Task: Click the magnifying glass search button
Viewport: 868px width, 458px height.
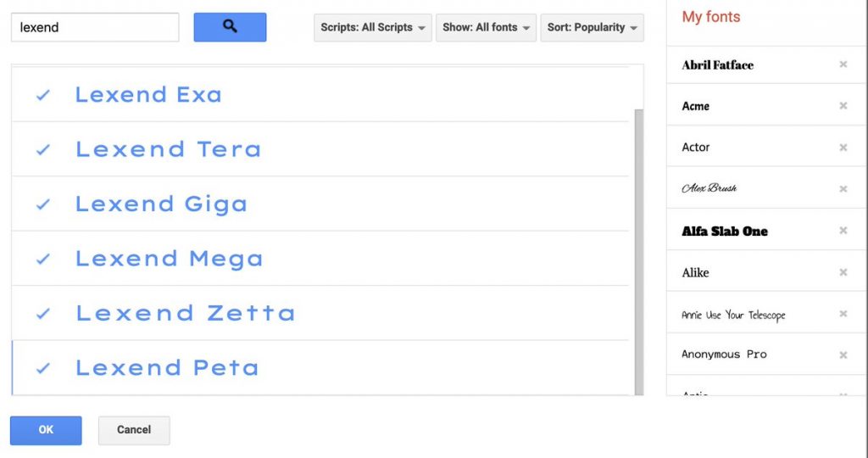Action: [x=230, y=27]
